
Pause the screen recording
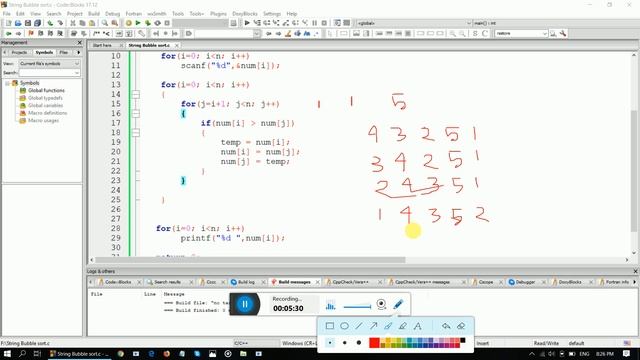click(245, 304)
